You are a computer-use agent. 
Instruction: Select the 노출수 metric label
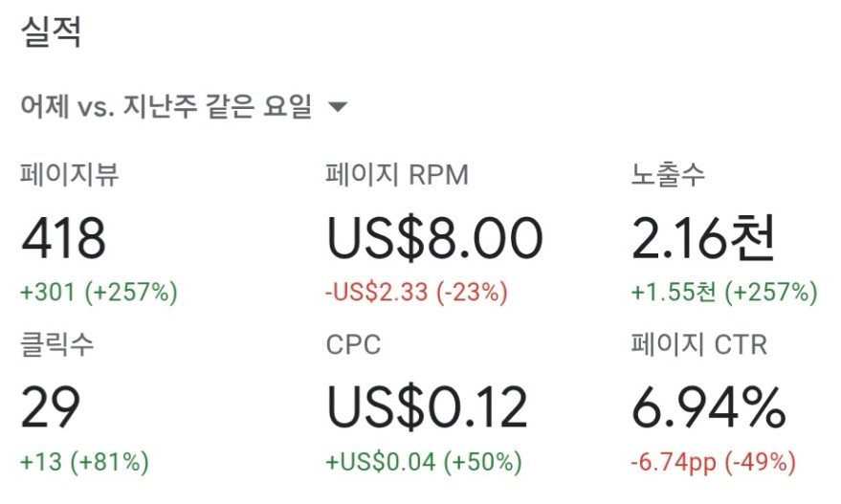click(x=668, y=175)
